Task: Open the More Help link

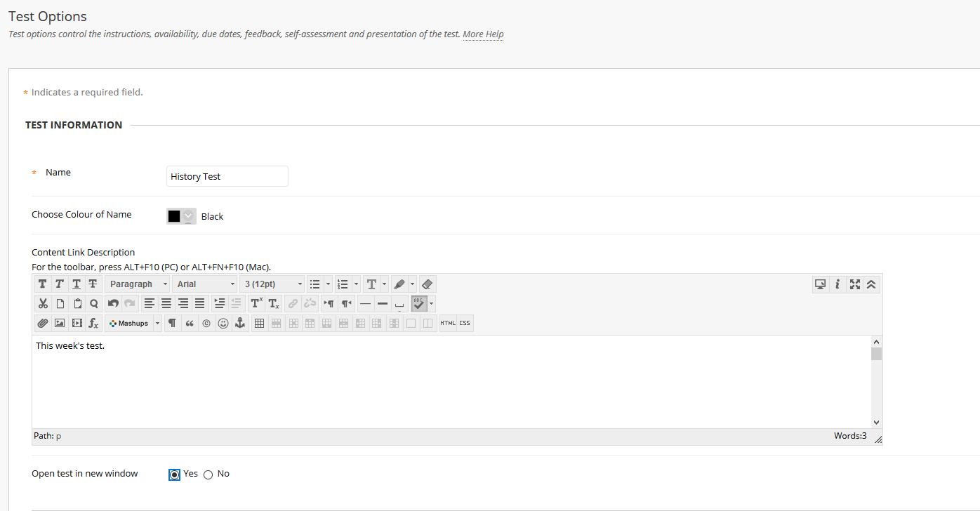Action: click(483, 34)
